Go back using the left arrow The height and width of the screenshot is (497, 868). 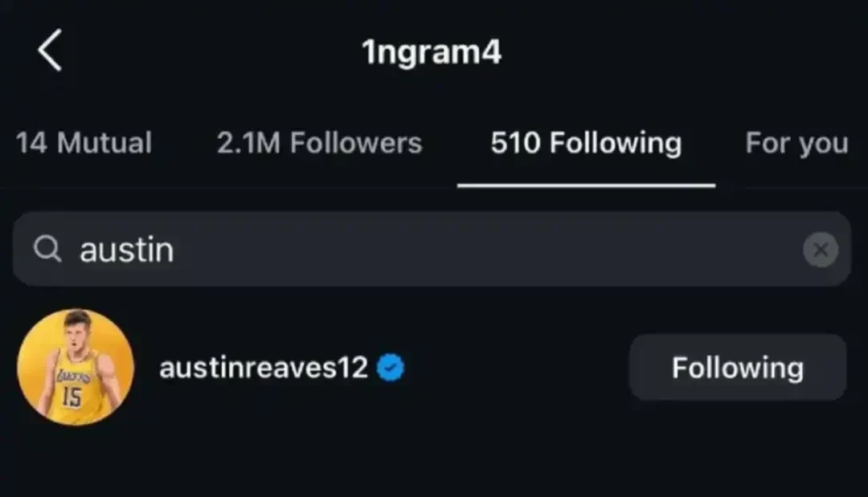pyautogui.click(x=50, y=51)
